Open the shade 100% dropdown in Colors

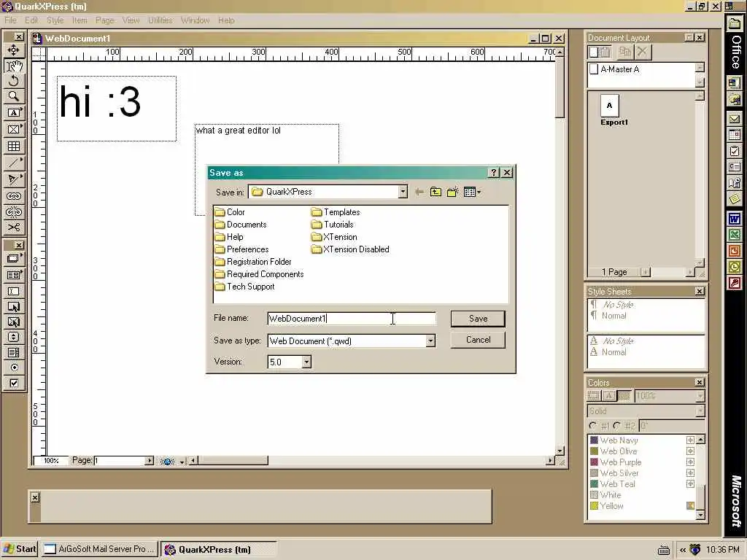(700, 396)
